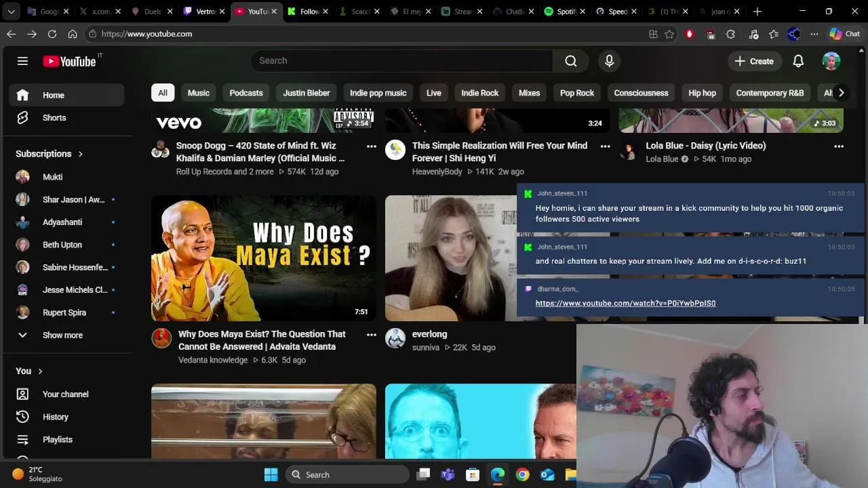Open Playlists in sidebar

point(66,440)
